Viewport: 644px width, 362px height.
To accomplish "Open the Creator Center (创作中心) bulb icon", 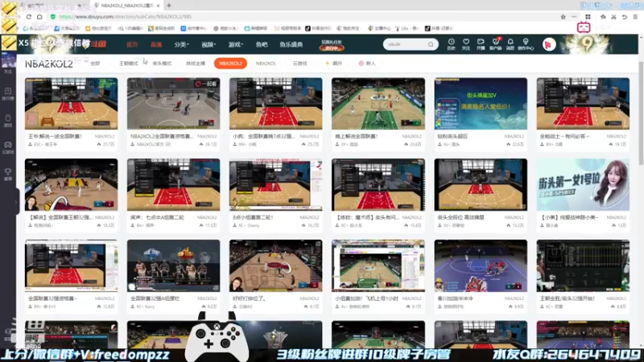I will tap(526, 44).
